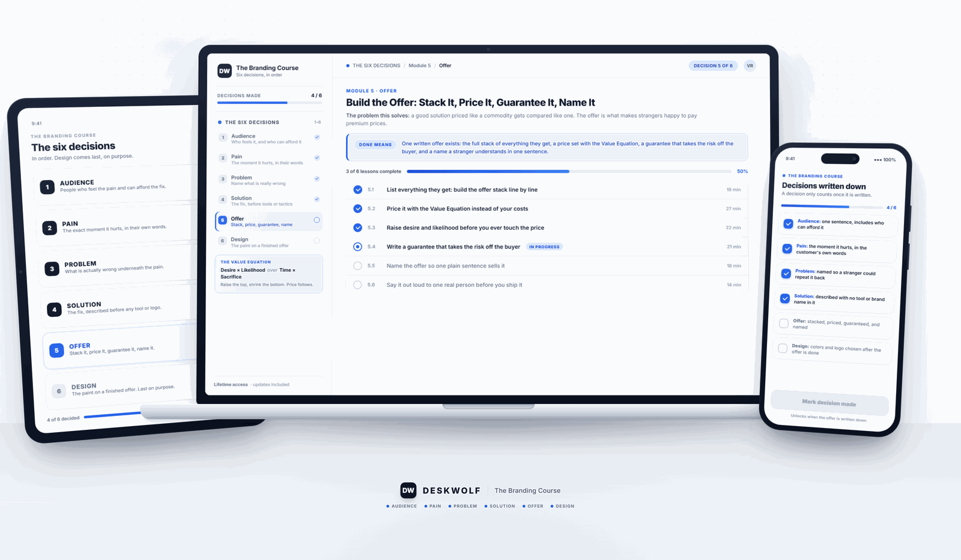Image resolution: width=961 pixels, height=560 pixels.
Task: Click the DW logo in laptop sidebar
Action: [x=224, y=71]
